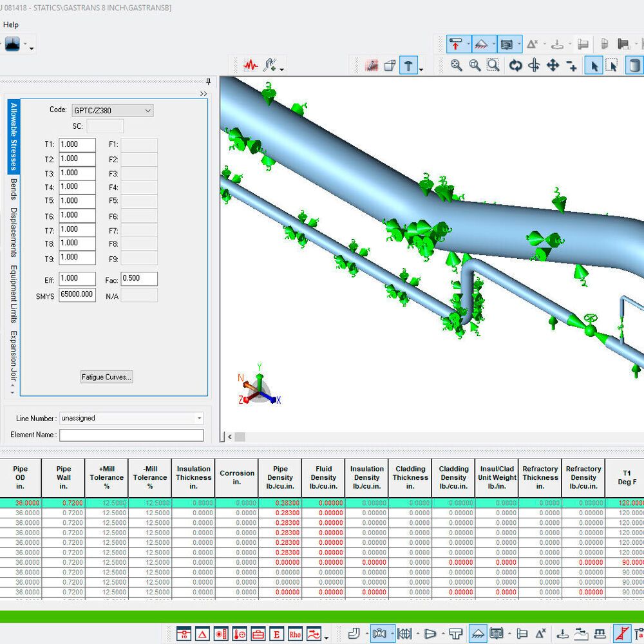Click the Rho densities icon in bottom toolbar

(295, 634)
